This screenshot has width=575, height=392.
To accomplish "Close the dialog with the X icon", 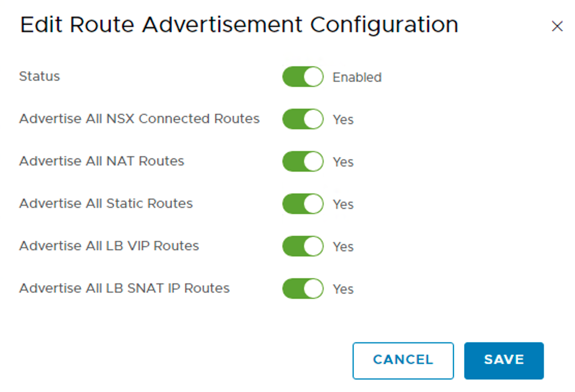I will [x=557, y=26].
